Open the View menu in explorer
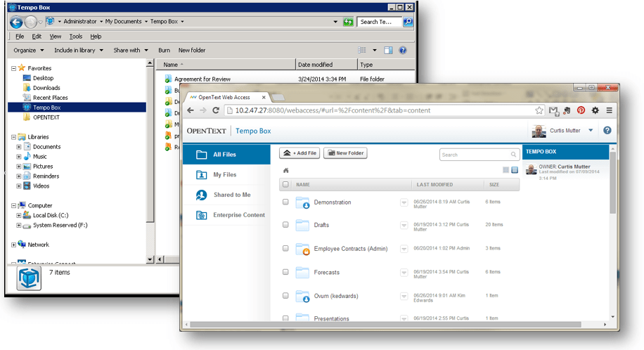Viewport: 644px width, 350px height. point(56,36)
